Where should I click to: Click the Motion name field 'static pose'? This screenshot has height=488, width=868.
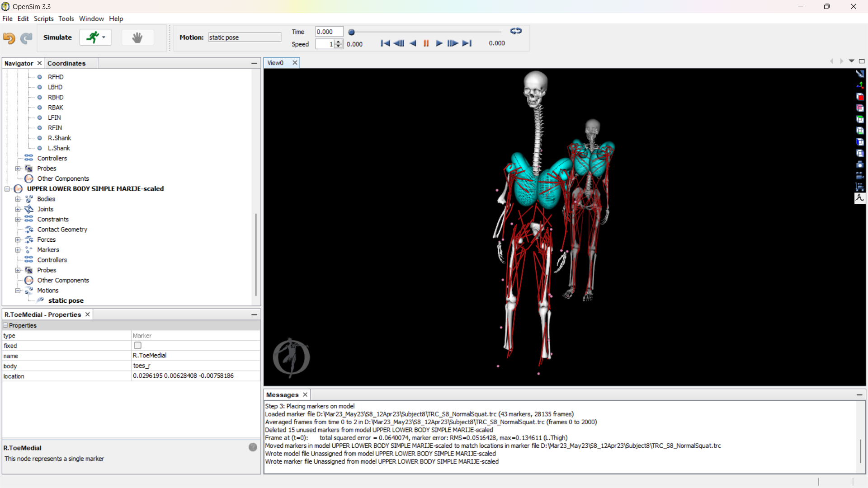coord(245,37)
